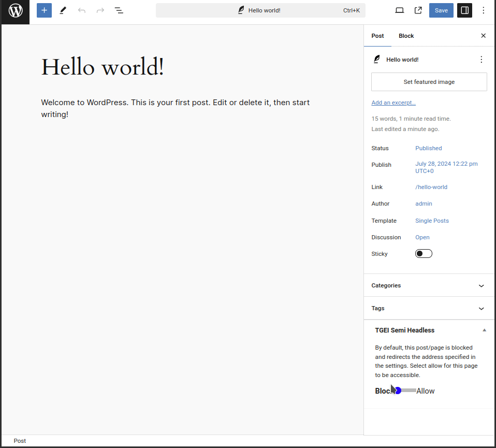Edit the /hello-world link
The height and width of the screenshot is (448, 496).
(x=431, y=187)
